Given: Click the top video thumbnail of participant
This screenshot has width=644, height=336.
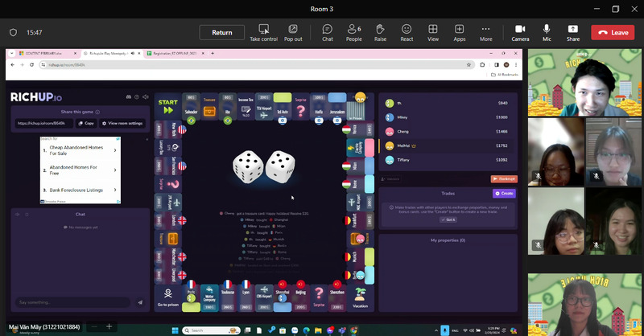Looking at the screenshot, I should click(x=584, y=83).
